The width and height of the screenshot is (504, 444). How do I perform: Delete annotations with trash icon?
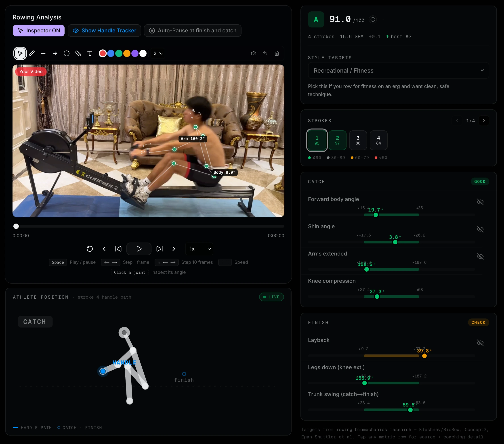click(x=277, y=53)
